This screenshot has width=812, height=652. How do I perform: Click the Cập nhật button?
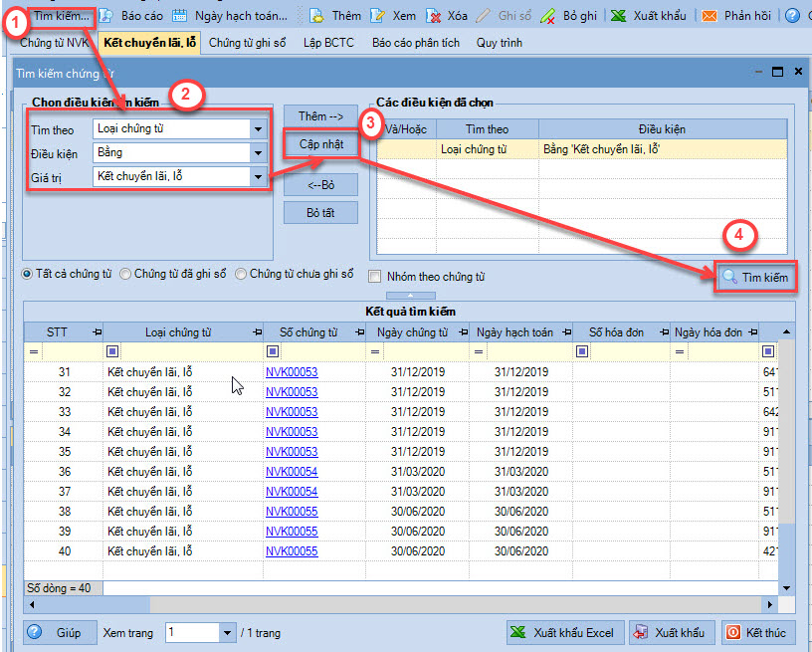[320, 144]
